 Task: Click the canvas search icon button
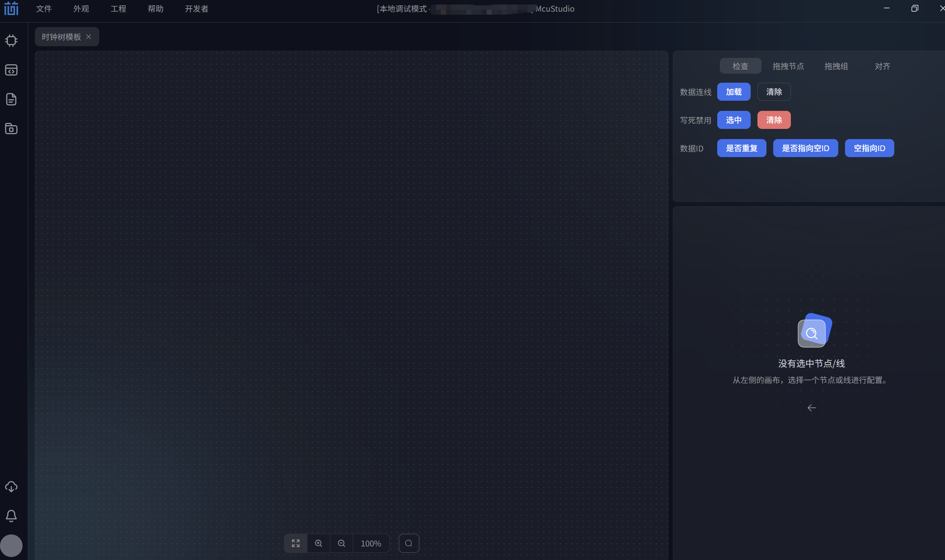[409, 543]
